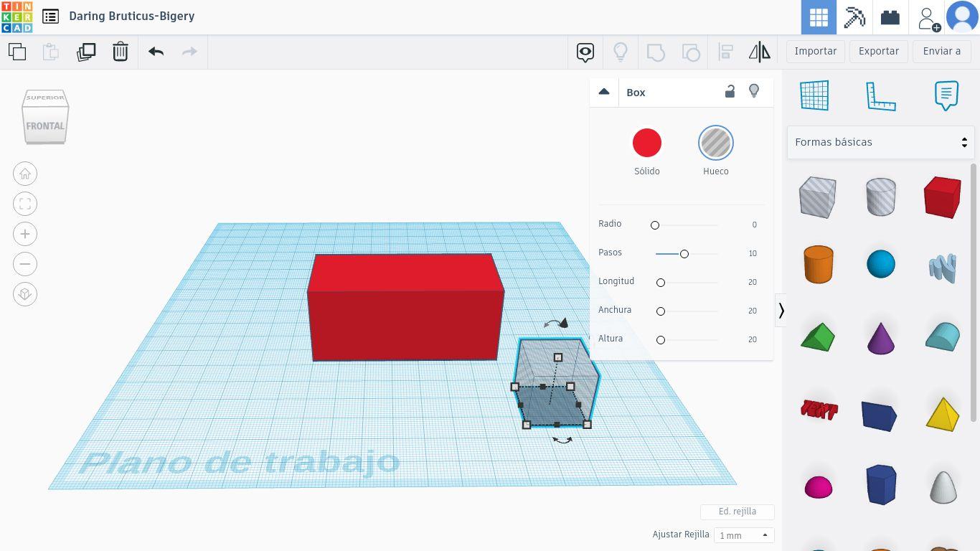This screenshot has height=551, width=980.
Task: Select the blue Sphere shape
Action: tap(881, 264)
